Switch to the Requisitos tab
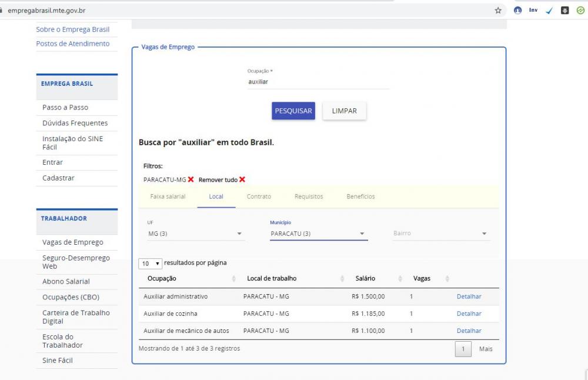Image resolution: width=588 pixels, height=380 pixels. click(x=309, y=196)
